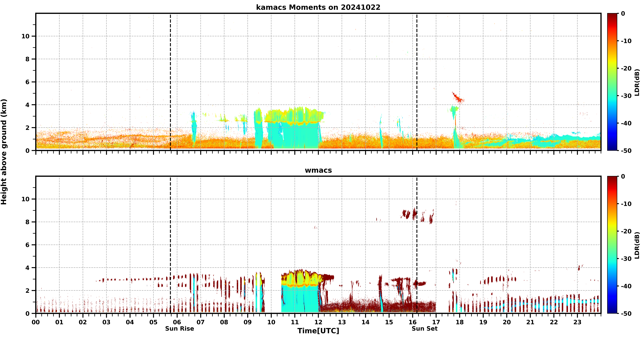This screenshot has width=644, height=339.
Task: Click the red feature near 5 km in kamacs
Action: tap(458, 98)
